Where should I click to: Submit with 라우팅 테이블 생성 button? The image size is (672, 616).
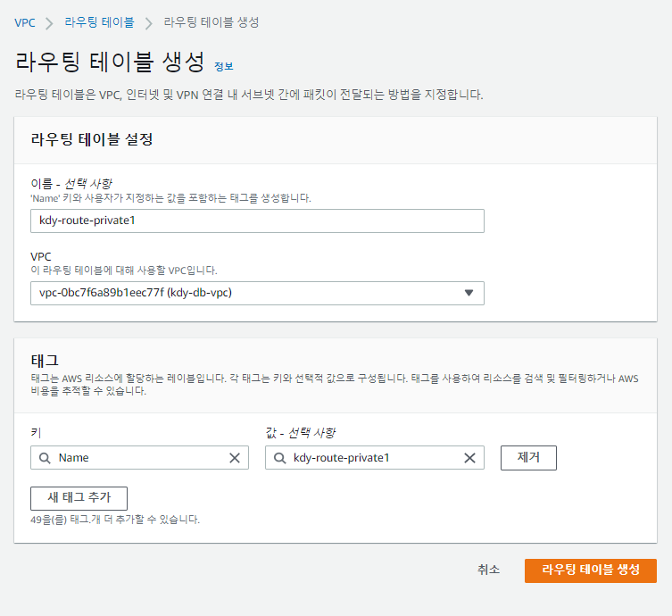(x=591, y=570)
